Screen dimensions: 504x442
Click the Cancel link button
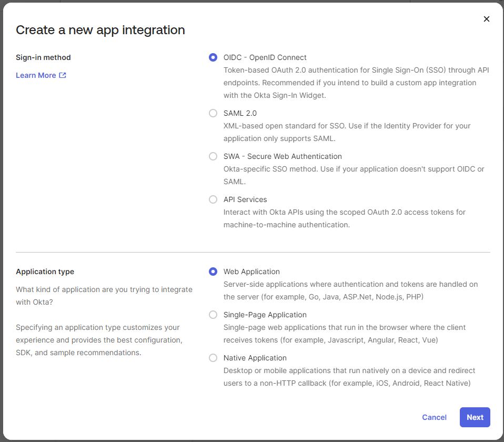tap(434, 417)
